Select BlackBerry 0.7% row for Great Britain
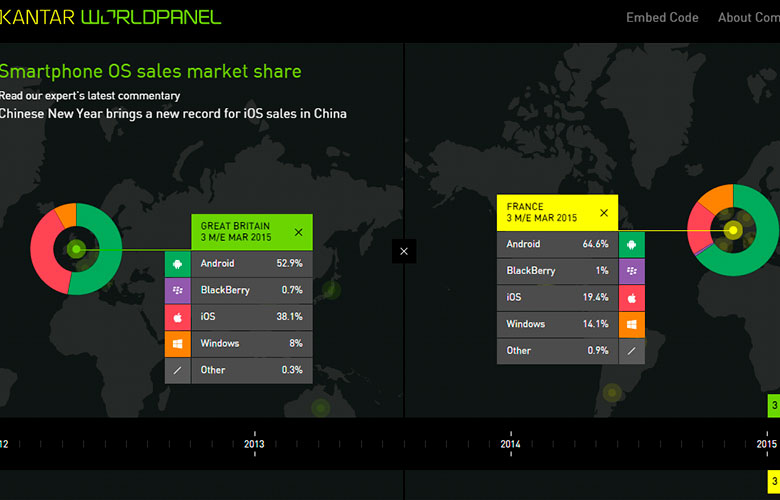Image resolution: width=780 pixels, height=500 pixels. point(252,291)
